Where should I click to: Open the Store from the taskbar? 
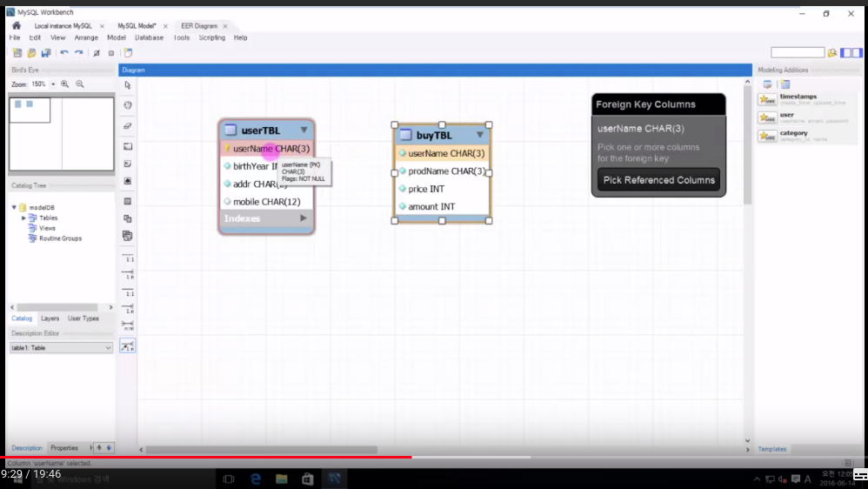pos(308,479)
